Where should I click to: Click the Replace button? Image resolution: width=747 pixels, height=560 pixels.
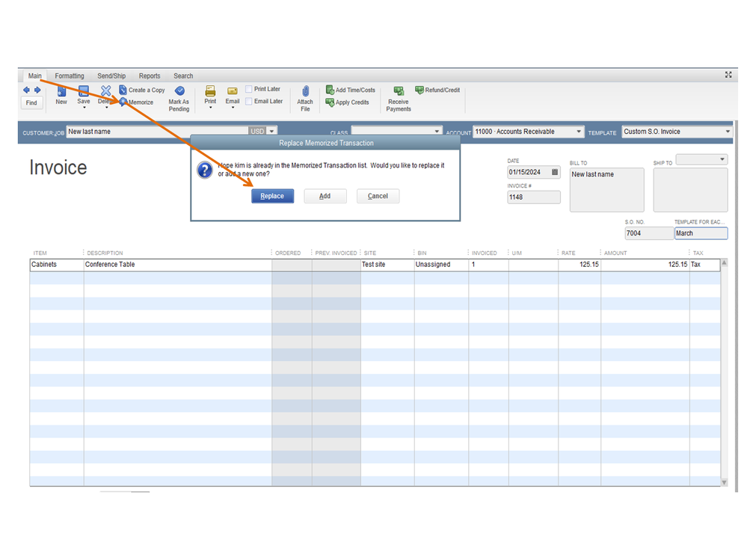(272, 196)
